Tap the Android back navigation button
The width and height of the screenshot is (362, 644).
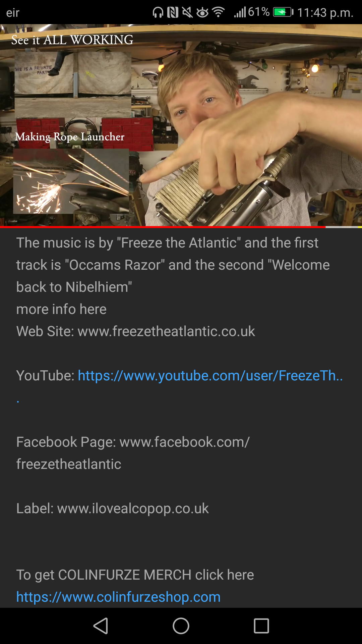pos(101,626)
